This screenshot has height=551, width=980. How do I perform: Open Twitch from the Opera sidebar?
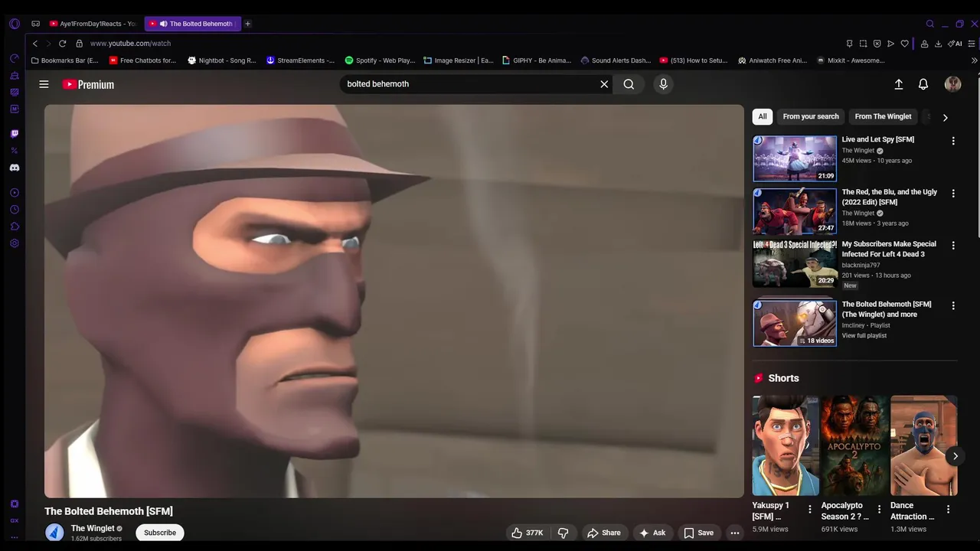click(x=14, y=134)
